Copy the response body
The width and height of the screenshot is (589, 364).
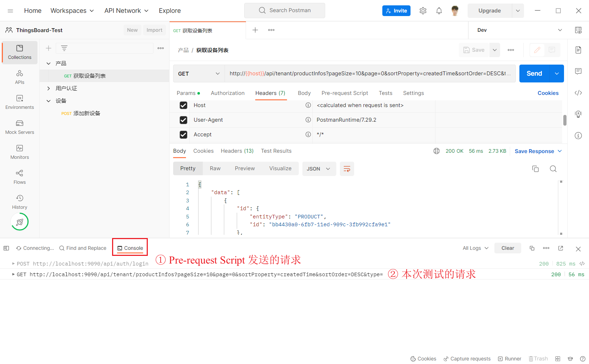point(535,169)
